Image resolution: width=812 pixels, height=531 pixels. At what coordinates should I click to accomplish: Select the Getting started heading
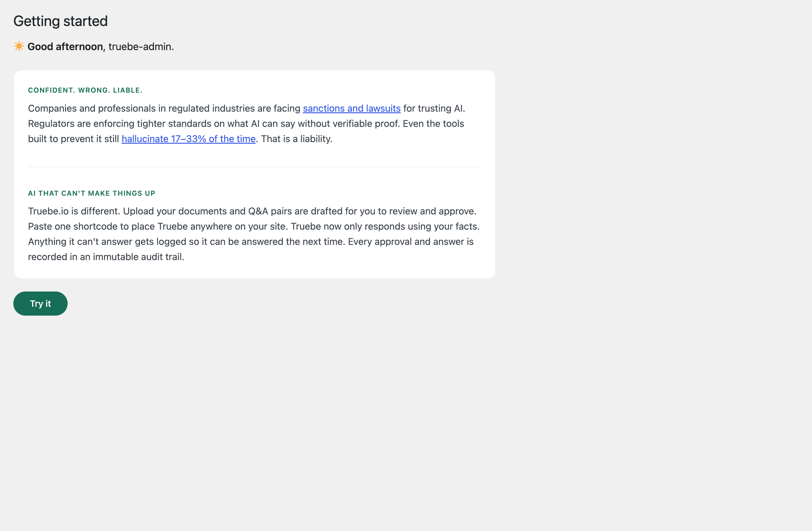[x=60, y=21]
